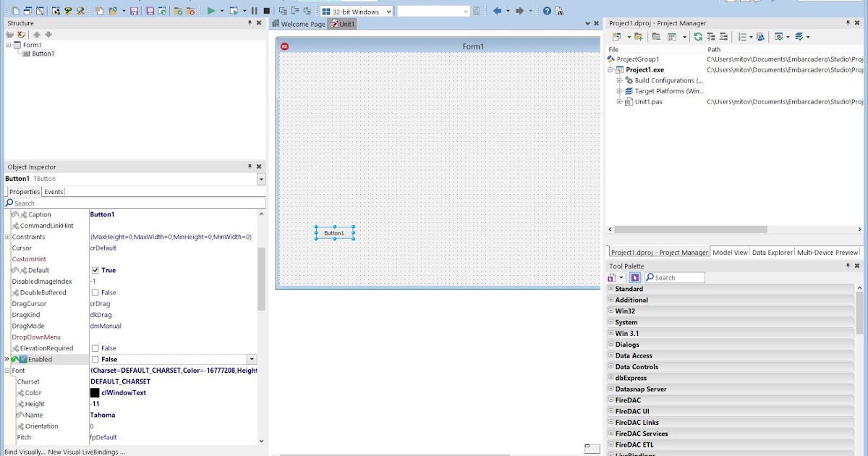This screenshot has height=456, width=868.
Task: Click the Save All toolbar icon
Action: click(x=150, y=10)
